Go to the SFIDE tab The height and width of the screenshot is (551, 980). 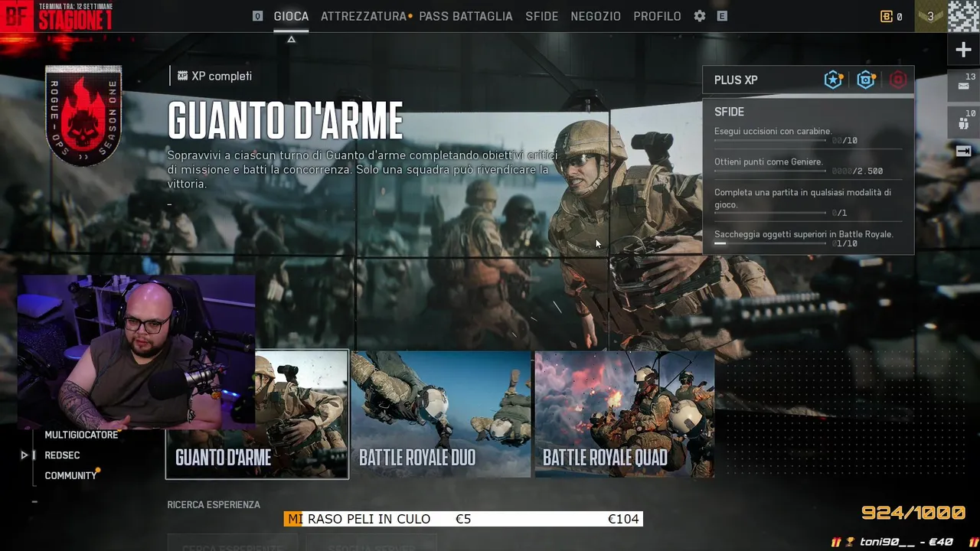(x=542, y=16)
